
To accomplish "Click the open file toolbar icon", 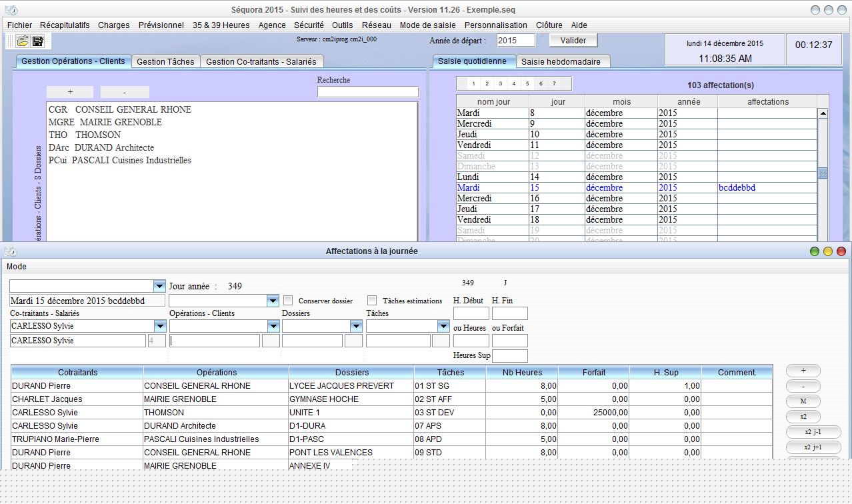I will pyautogui.click(x=23, y=41).
